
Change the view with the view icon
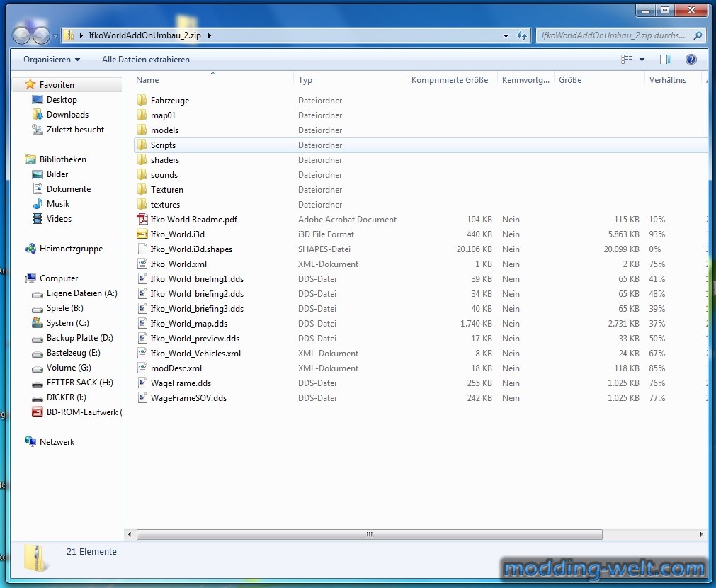click(627, 60)
